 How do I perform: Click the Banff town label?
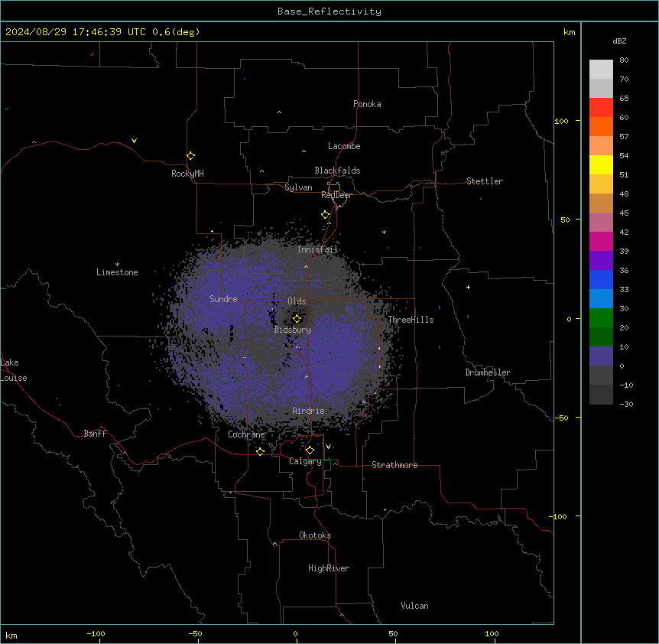point(95,434)
